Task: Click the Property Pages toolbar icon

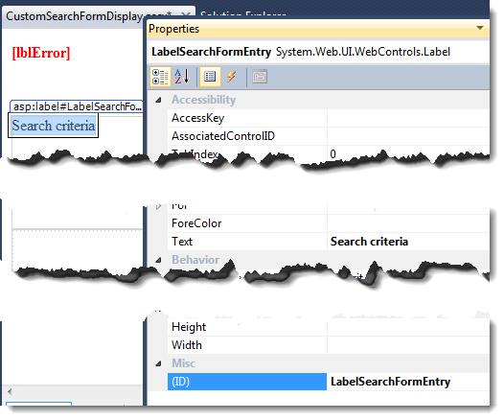Action: tap(260, 77)
